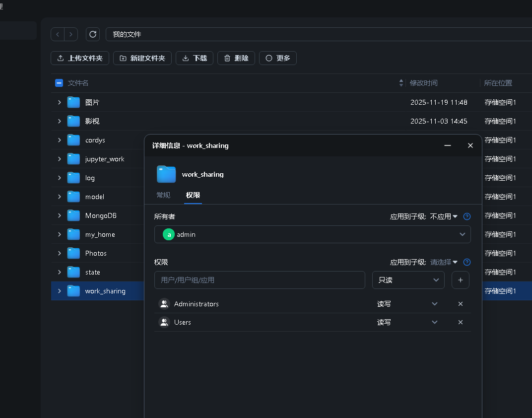The height and width of the screenshot is (418, 532).
Task: Go back with the left arrow icon
Action: [58, 34]
